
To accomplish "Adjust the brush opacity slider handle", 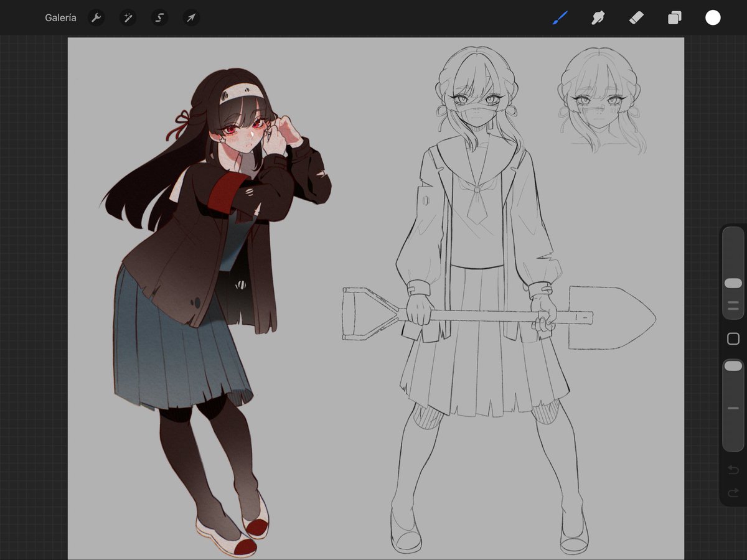I will click(733, 366).
